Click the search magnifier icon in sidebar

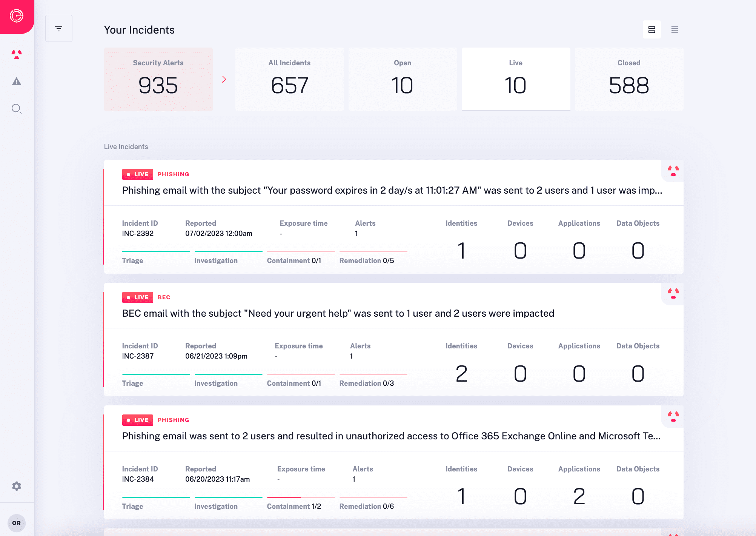pyautogui.click(x=17, y=108)
